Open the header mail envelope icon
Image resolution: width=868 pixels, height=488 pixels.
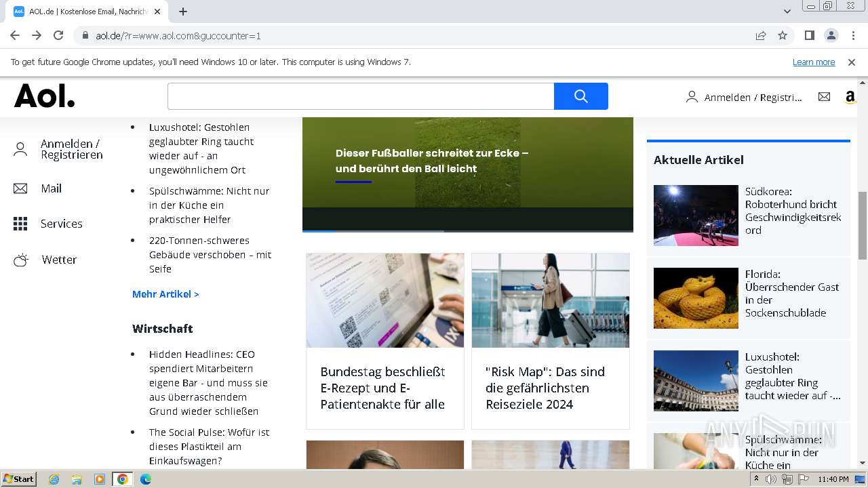824,97
